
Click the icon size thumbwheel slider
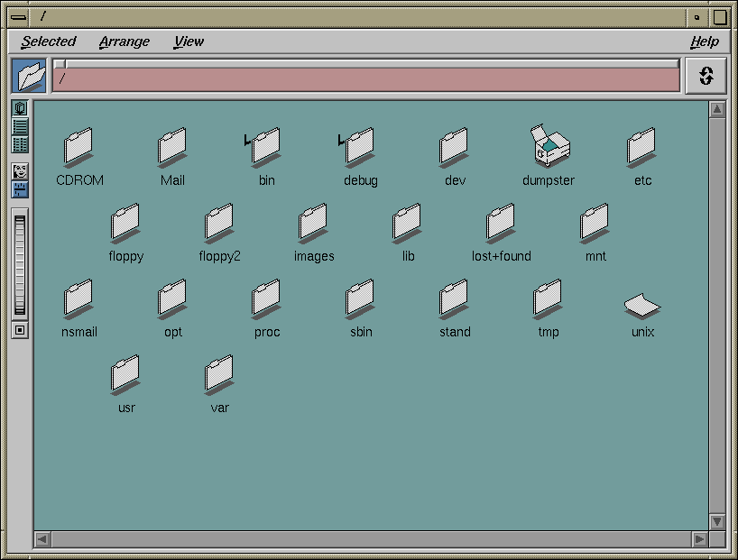coord(20,263)
